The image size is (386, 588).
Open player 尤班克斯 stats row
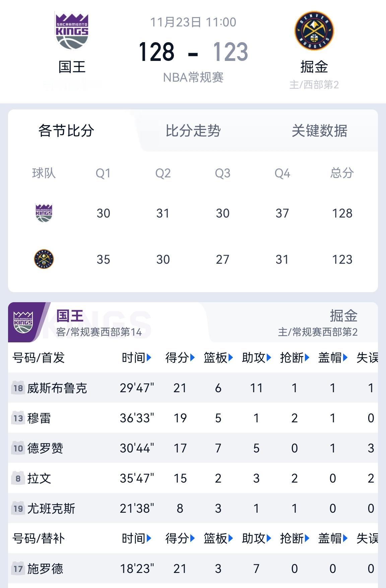pos(193,508)
